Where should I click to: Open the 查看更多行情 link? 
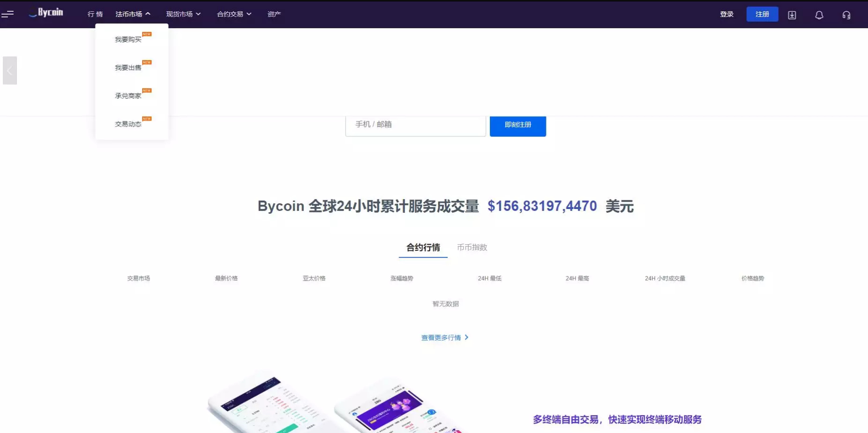pos(441,337)
